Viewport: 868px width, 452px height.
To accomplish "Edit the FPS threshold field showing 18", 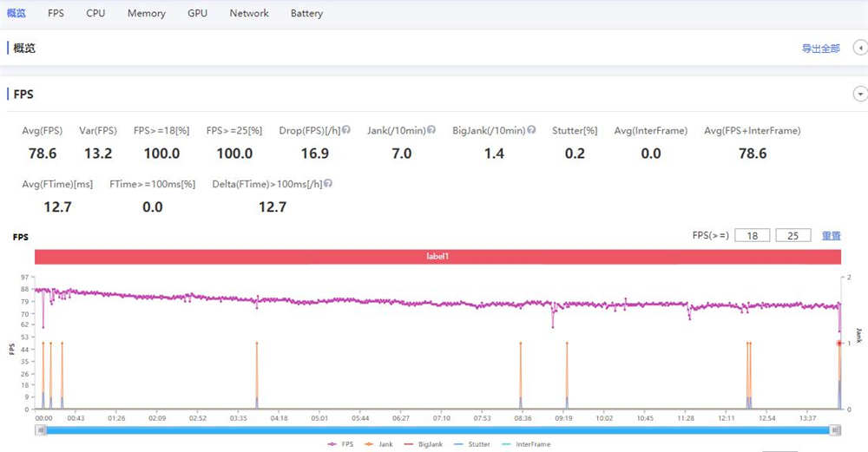I will click(x=753, y=236).
